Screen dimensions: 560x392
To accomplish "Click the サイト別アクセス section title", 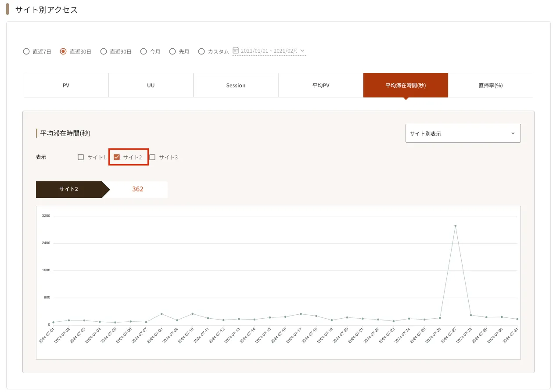I will (x=47, y=10).
